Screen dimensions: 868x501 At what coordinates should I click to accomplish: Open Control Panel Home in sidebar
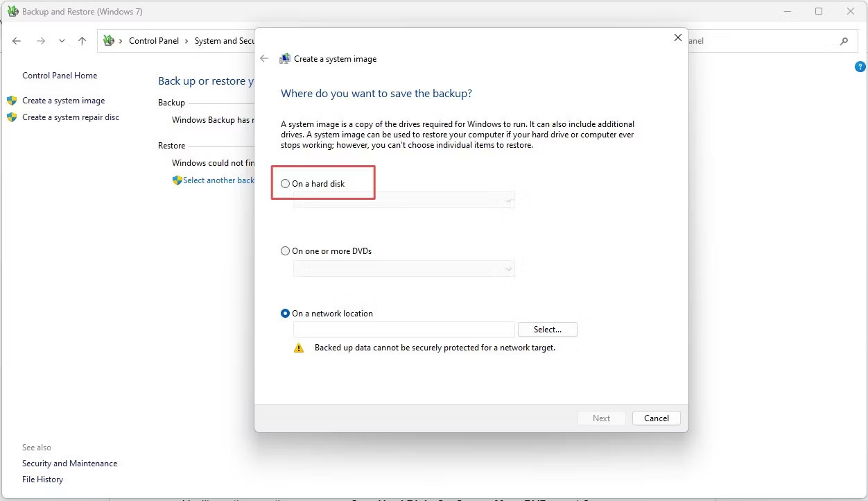coord(60,76)
